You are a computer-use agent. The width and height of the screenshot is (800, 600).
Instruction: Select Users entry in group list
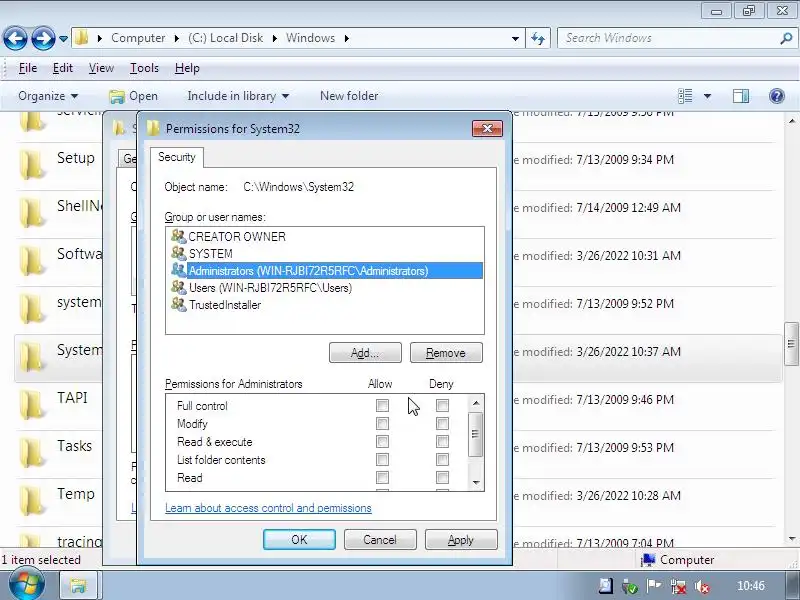pos(324,288)
